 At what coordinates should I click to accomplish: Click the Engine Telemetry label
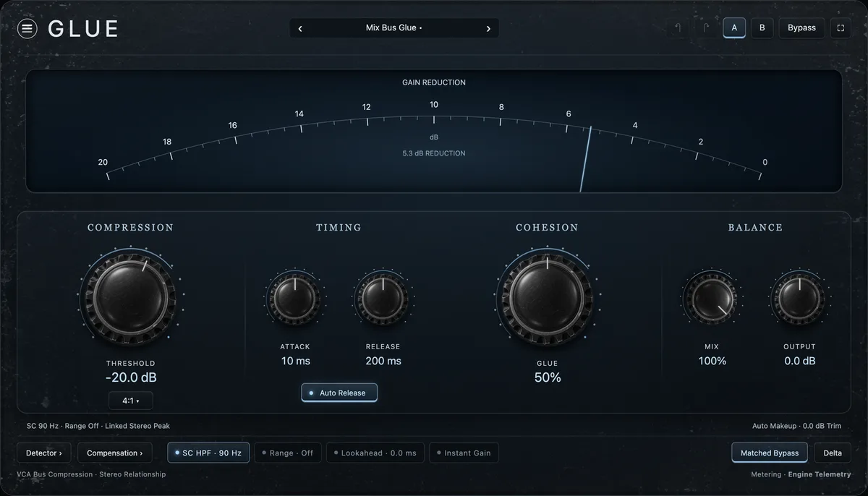click(x=820, y=474)
